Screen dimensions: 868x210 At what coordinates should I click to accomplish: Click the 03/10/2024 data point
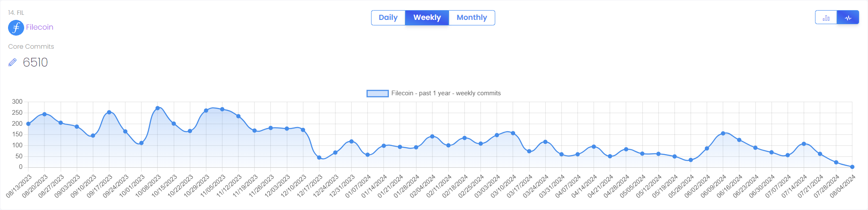(x=513, y=133)
